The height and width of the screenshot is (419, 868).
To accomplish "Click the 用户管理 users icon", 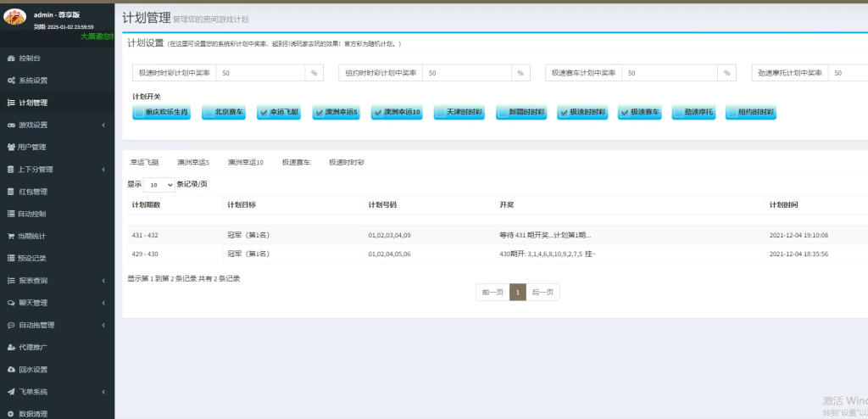I will tap(11, 147).
